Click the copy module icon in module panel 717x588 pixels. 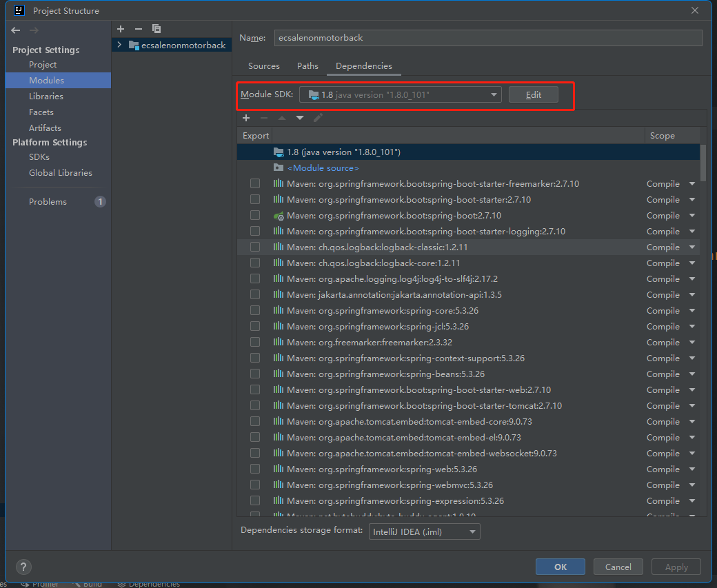point(156,29)
